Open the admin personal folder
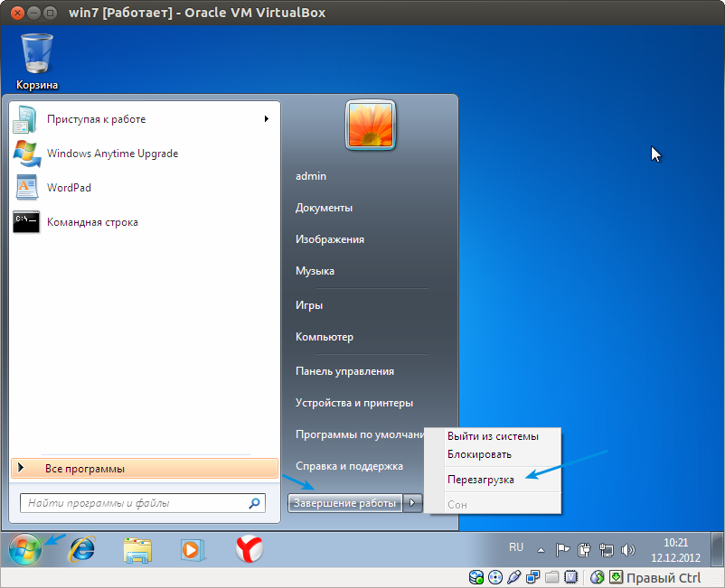This screenshot has height=588, width=725. click(311, 176)
